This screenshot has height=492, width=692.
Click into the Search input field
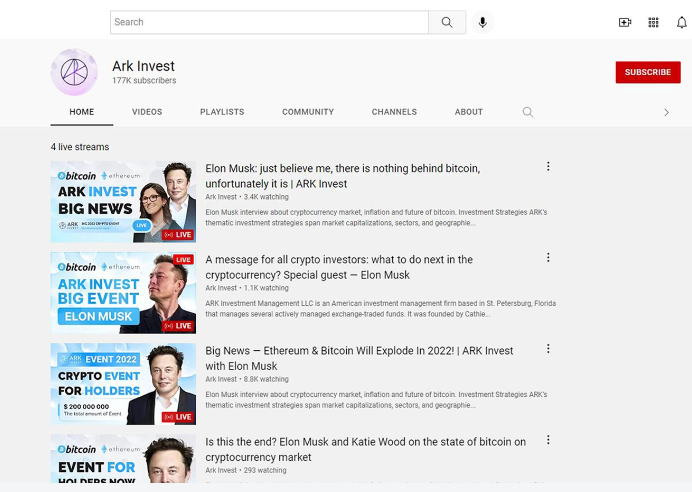point(269,22)
